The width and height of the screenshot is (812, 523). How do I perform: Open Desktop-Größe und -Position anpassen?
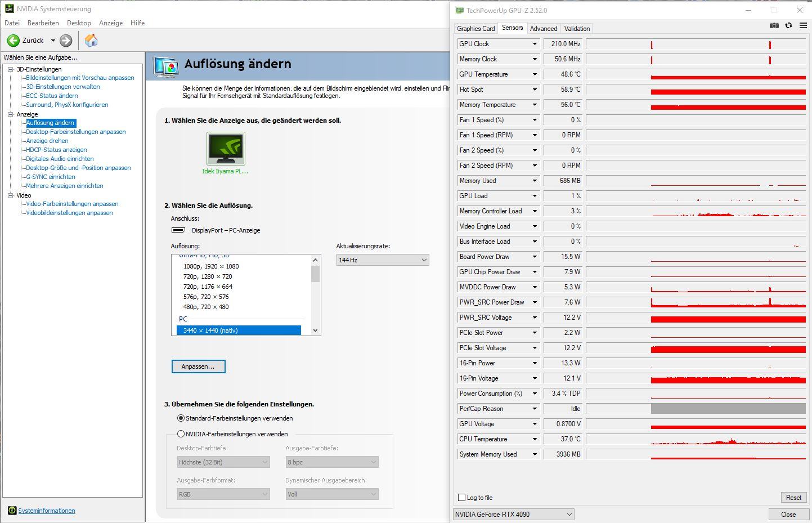point(78,168)
